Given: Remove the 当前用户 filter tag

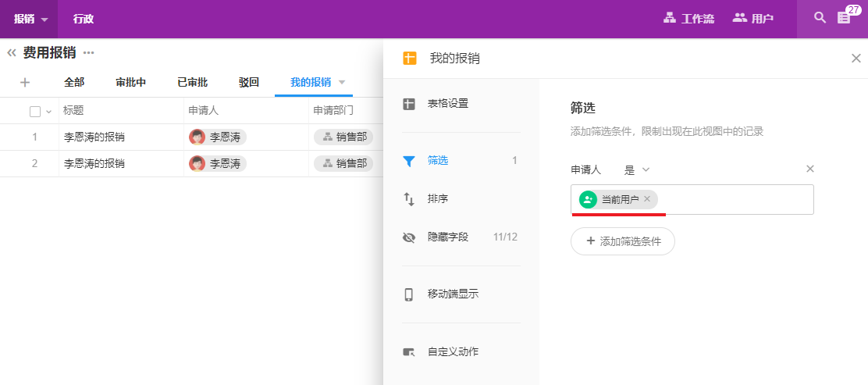Looking at the screenshot, I should [x=647, y=199].
